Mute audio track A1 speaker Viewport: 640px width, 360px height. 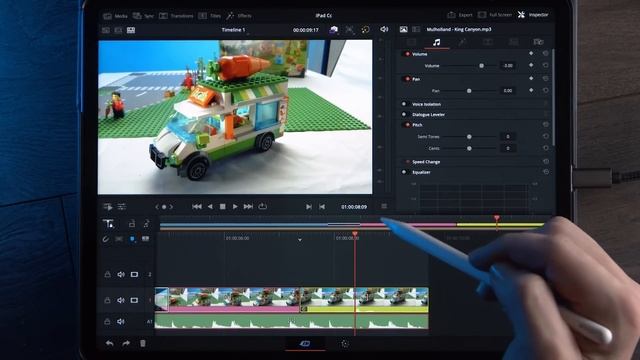point(121,322)
